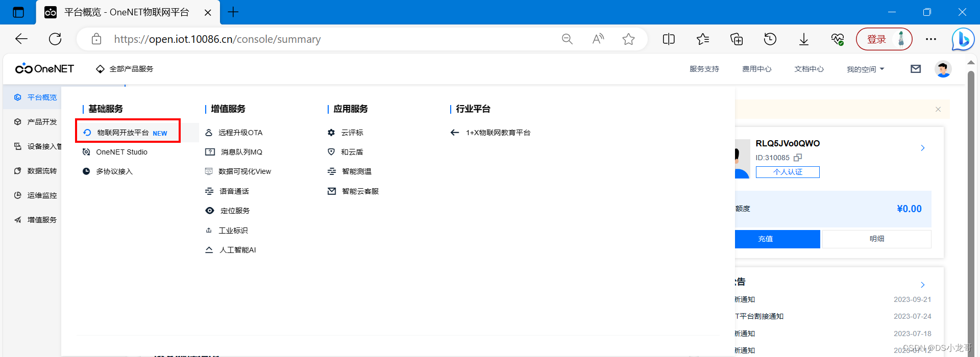Open the messages envelope icon

click(916, 69)
